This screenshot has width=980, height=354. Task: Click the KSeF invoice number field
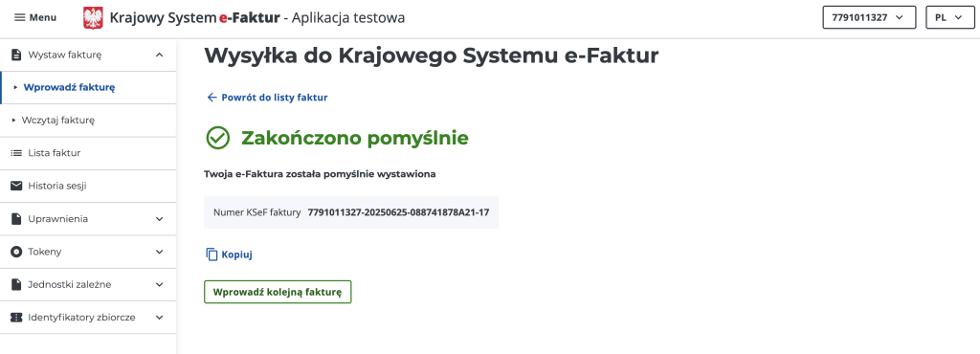click(351, 212)
